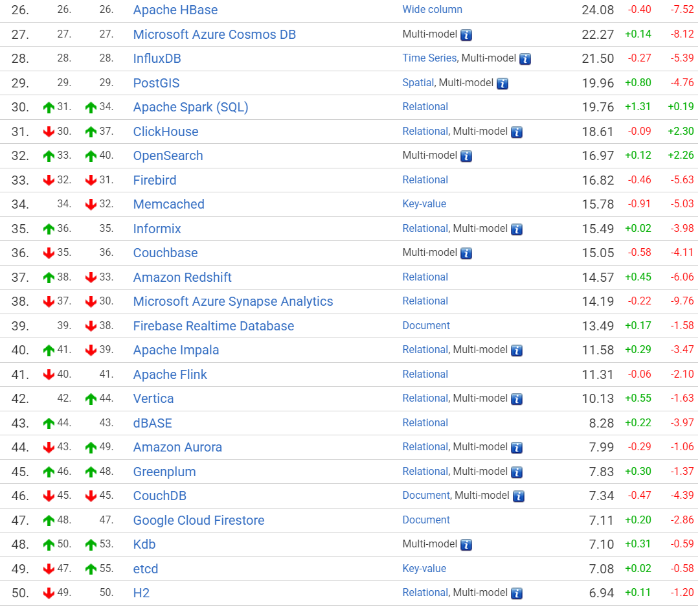Click Relational link in Firebird row
This screenshot has width=700, height=607.
click(425, 180)
